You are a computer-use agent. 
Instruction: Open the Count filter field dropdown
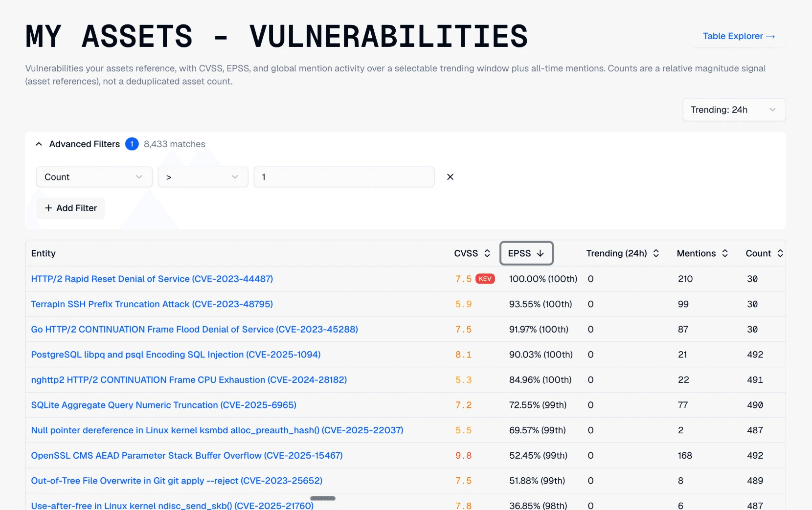pos(94,177)
